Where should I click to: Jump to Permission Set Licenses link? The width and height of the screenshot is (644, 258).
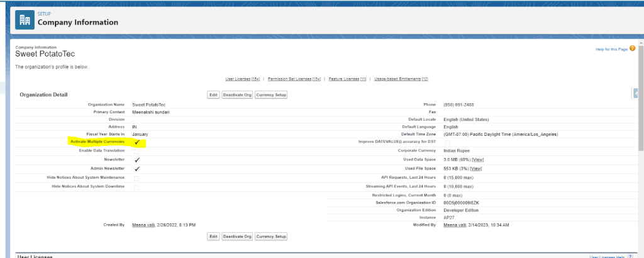[294, 79]
